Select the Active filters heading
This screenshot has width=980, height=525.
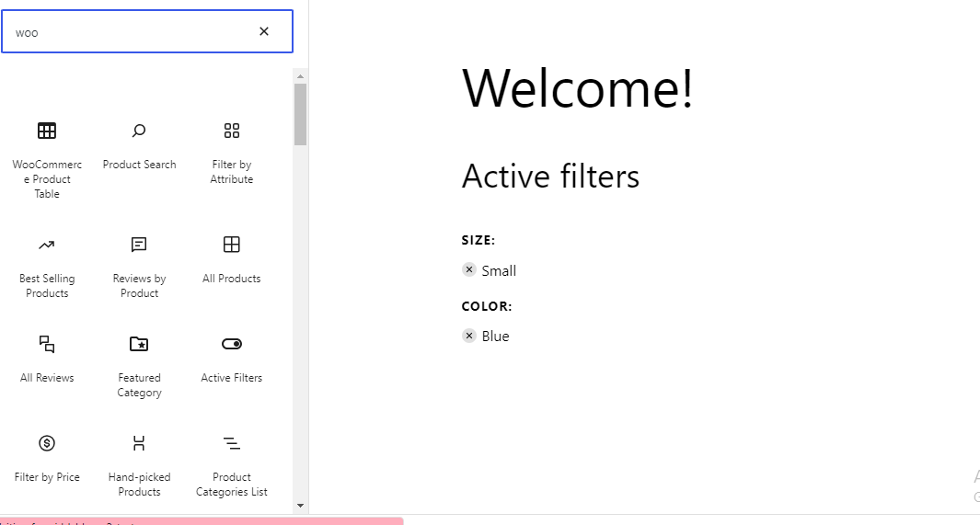pos(550,176)
